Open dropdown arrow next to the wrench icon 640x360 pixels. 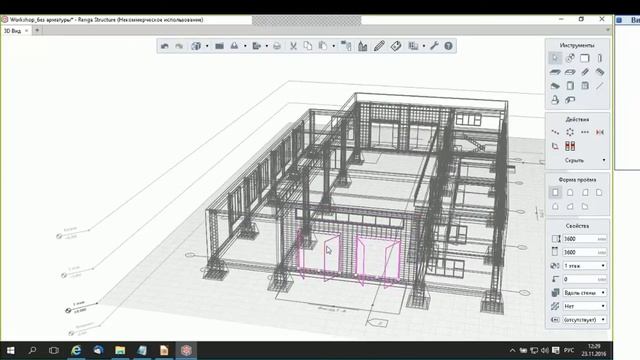tap(424, 46)
